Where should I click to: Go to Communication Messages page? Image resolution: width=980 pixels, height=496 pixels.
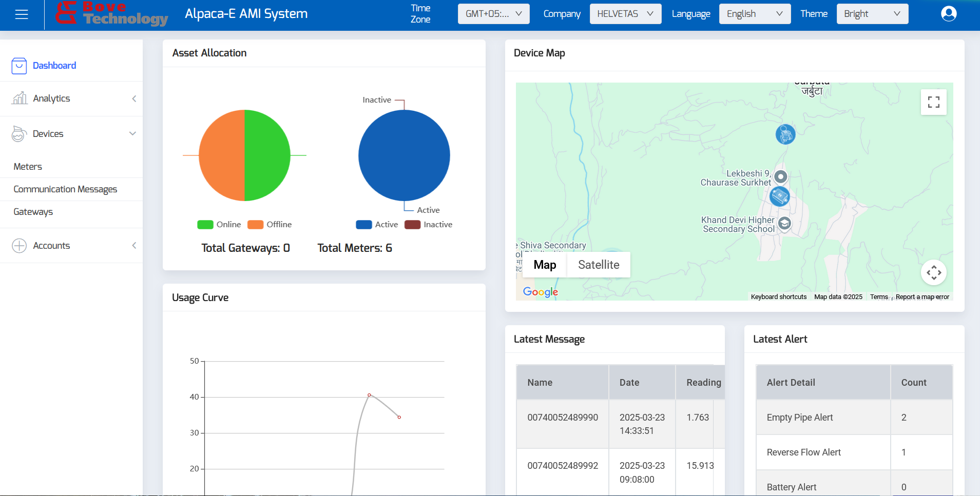(65, 189)
